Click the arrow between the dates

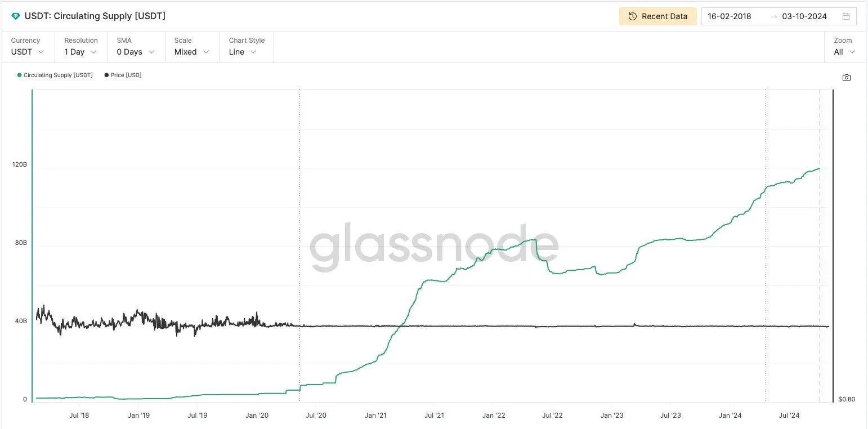(x=773, y=17)
